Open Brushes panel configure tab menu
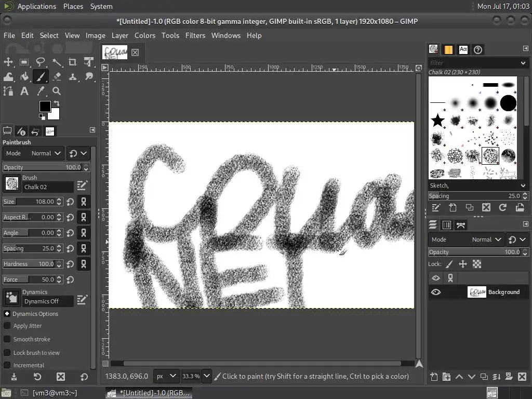 coord(526,48)
